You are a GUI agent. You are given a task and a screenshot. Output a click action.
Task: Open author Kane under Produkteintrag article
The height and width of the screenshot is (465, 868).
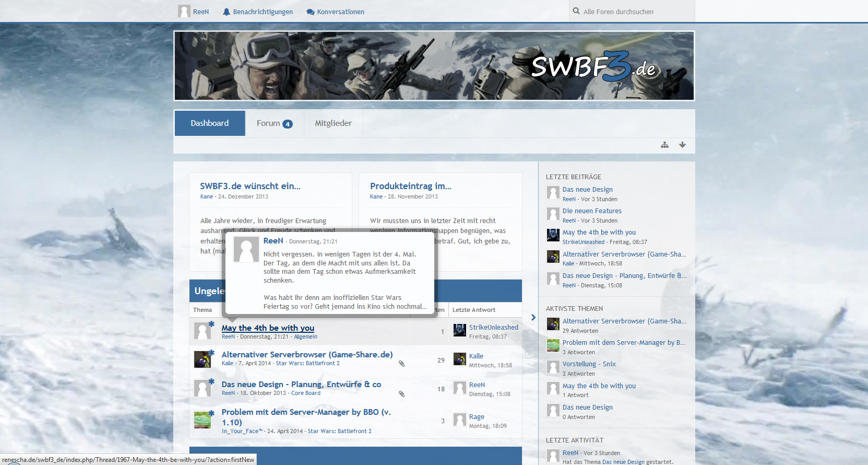click(x=376, y=196)
